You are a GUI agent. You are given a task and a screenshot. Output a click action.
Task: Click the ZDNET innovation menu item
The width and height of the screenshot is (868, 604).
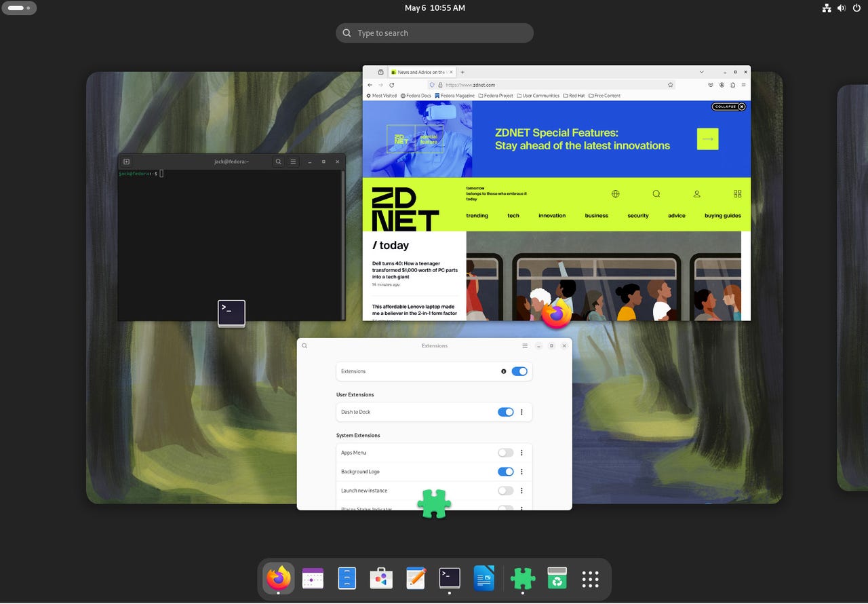552,216
